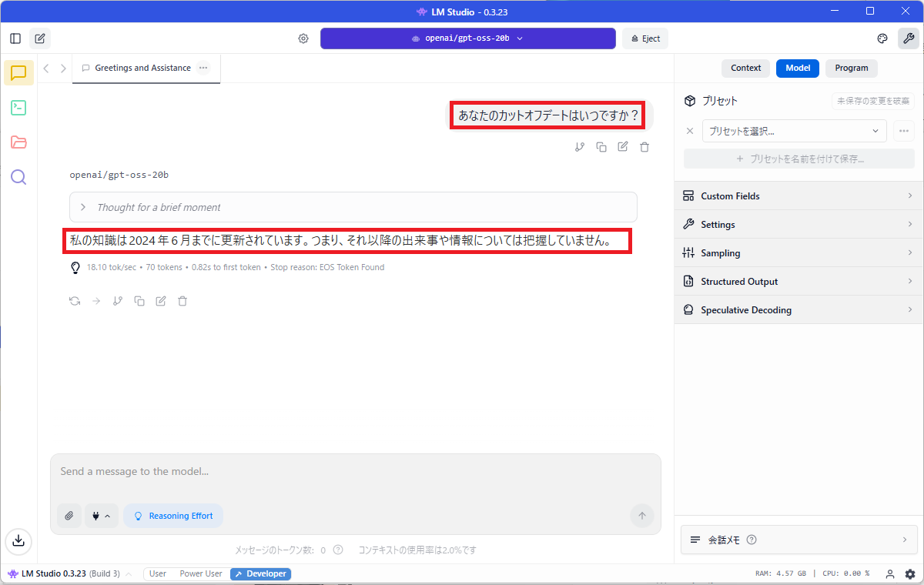This screenshot has width=924, height=585.
Task: Expand the Sampling section
Action: [x=799, y=253]
